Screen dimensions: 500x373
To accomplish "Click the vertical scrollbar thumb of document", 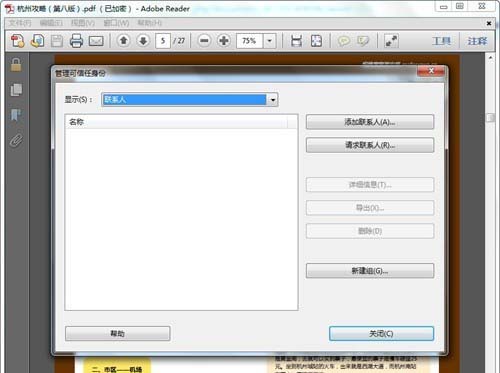I will [x=490, y=118].
